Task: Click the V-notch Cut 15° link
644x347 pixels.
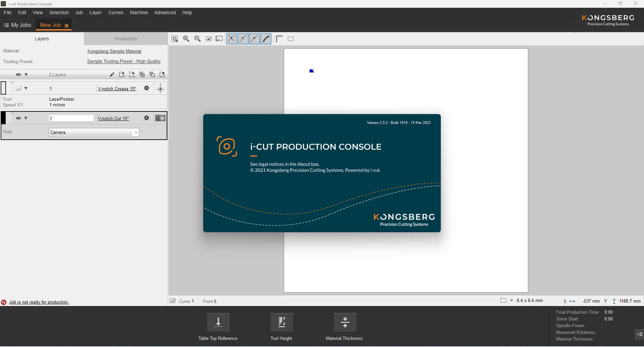Action: tap(114, 118)
